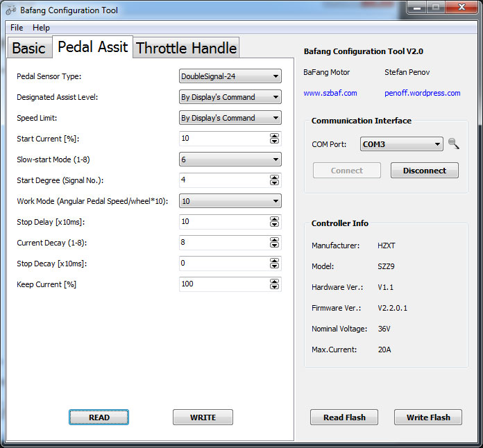
Task: Click the COM port search magnifier icon
Action: (454, 144)
